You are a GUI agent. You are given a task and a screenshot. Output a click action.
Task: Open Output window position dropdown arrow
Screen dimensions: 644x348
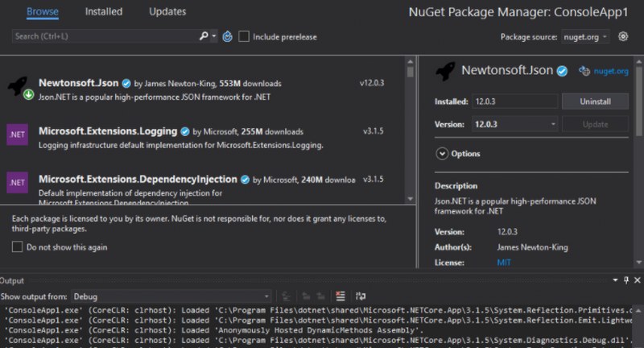point(615,280)
